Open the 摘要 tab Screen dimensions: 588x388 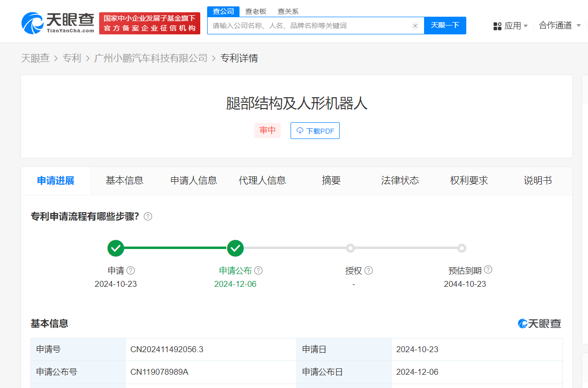point(331,180)
